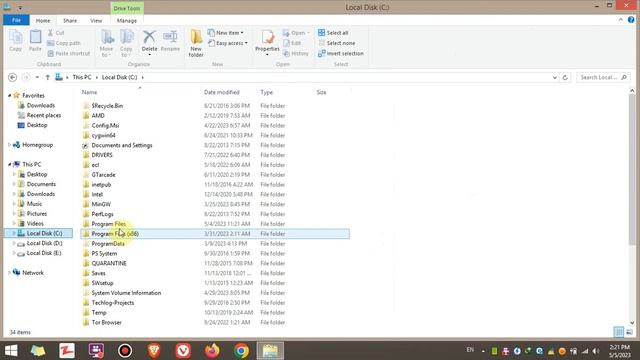Switch to details view icon in status bar

pyautogui.click(x=619, y=332)
